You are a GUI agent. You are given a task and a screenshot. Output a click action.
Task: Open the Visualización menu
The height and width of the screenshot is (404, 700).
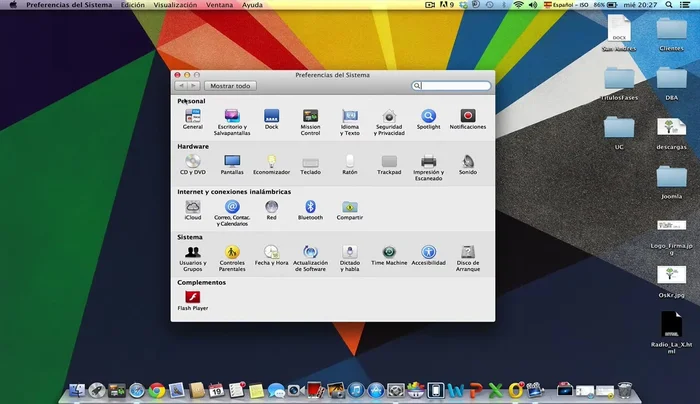(175, 5)
